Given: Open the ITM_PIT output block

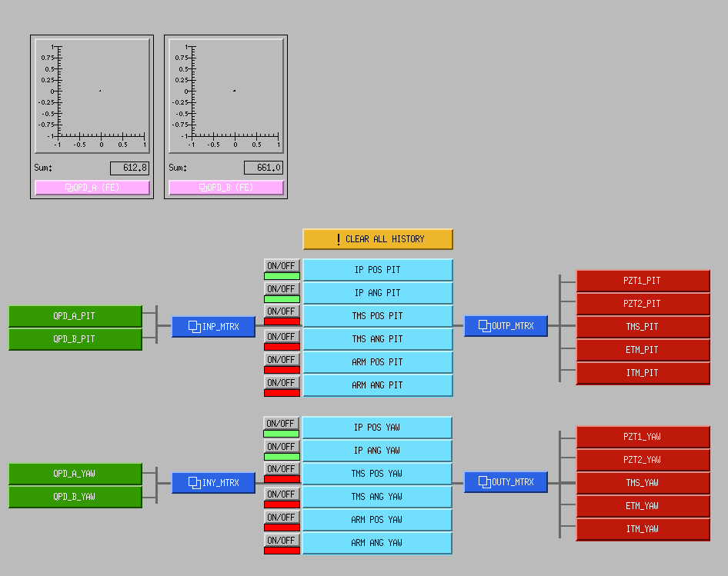Looking at the screenshot, I should click(643, 373).
